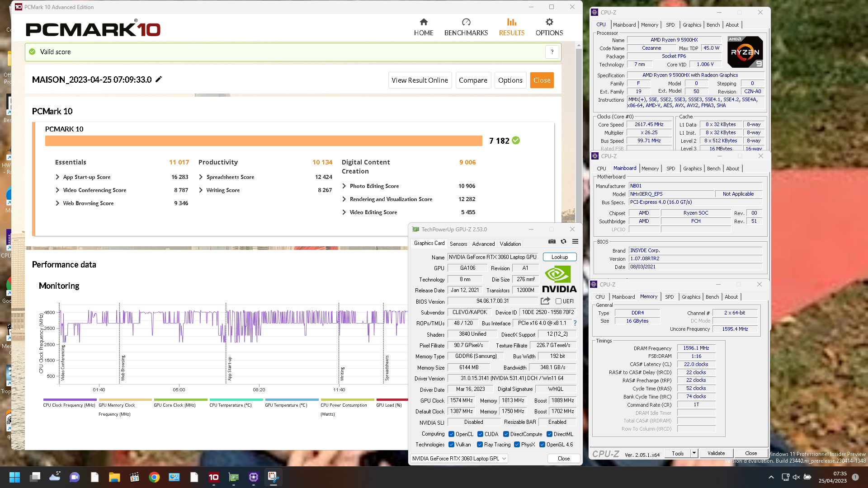This screenshot has width=868, height=488.
Task: Toggle the UEFI checkbox in GPU-Z
Action: (x=559, y=301)
